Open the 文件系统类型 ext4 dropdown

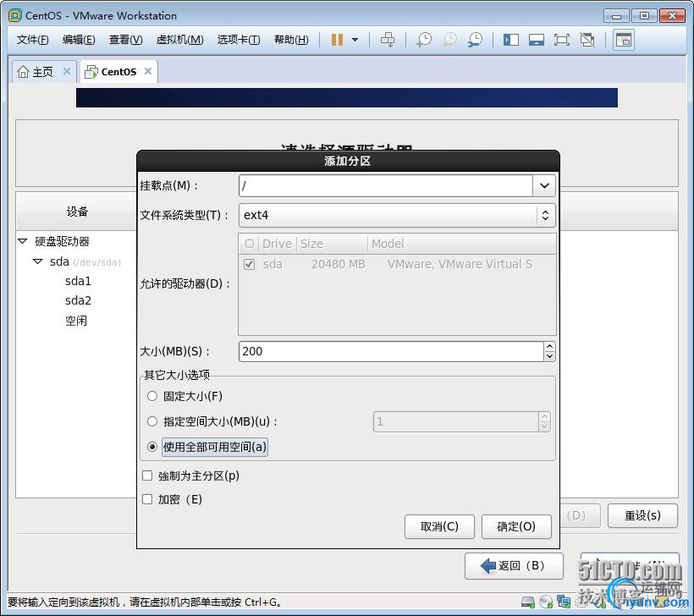click(397, 215)
